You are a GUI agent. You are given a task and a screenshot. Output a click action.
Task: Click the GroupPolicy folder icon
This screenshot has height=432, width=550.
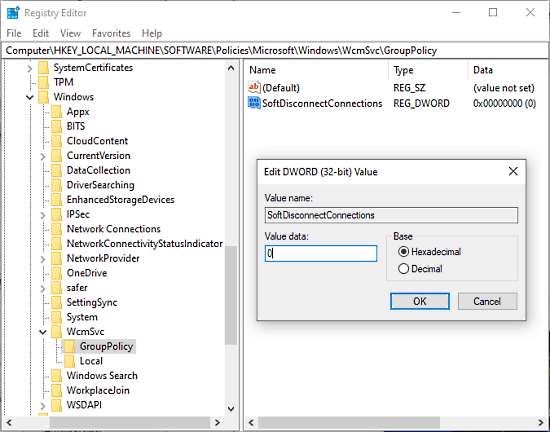69,346
